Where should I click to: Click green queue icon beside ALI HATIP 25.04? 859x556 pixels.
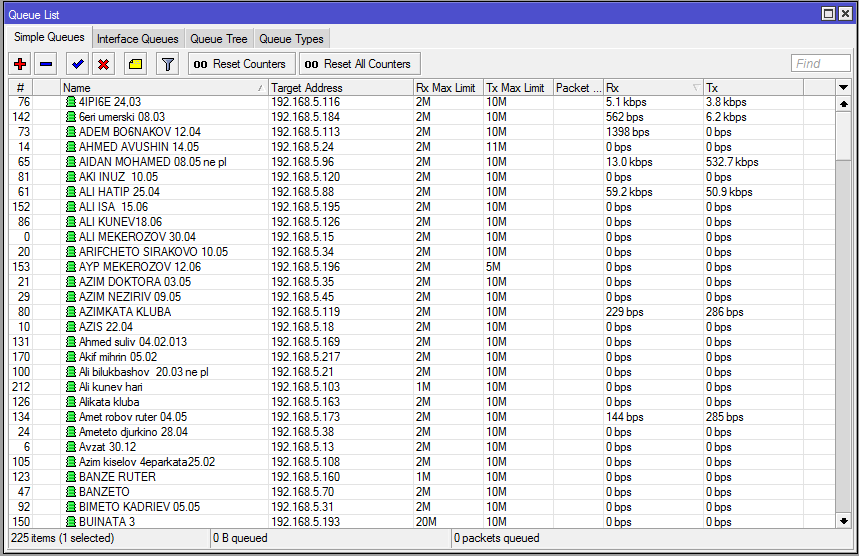click(x=70, y=192)
